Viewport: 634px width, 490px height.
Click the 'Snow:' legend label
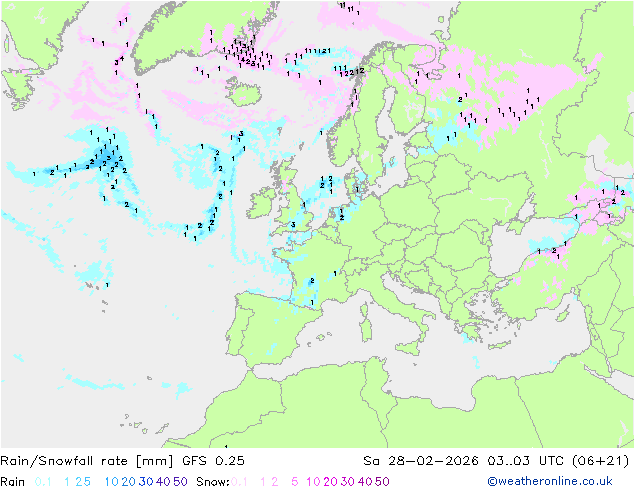[x=213, y=482]
